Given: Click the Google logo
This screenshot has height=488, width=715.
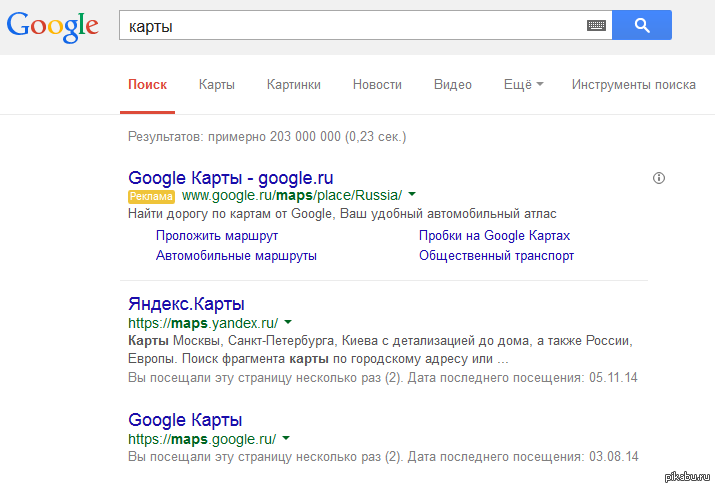Looking at the screenshot, I should tap(52, 27).
